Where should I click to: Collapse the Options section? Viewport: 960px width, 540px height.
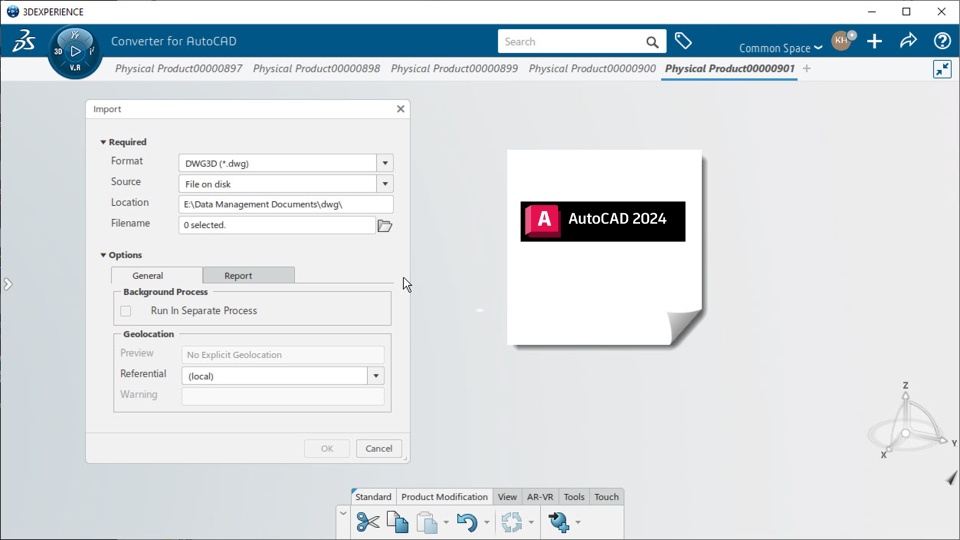(103, 255)
